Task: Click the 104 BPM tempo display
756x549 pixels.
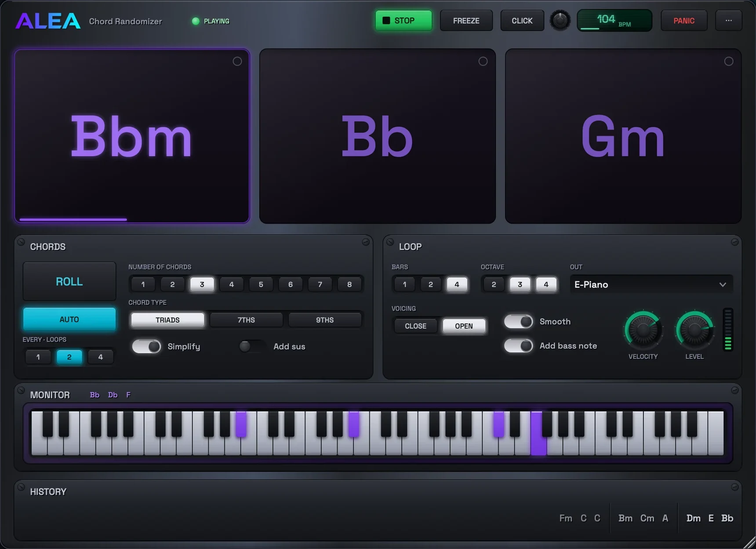Action: pyautogui.click(x=614, y=21)
